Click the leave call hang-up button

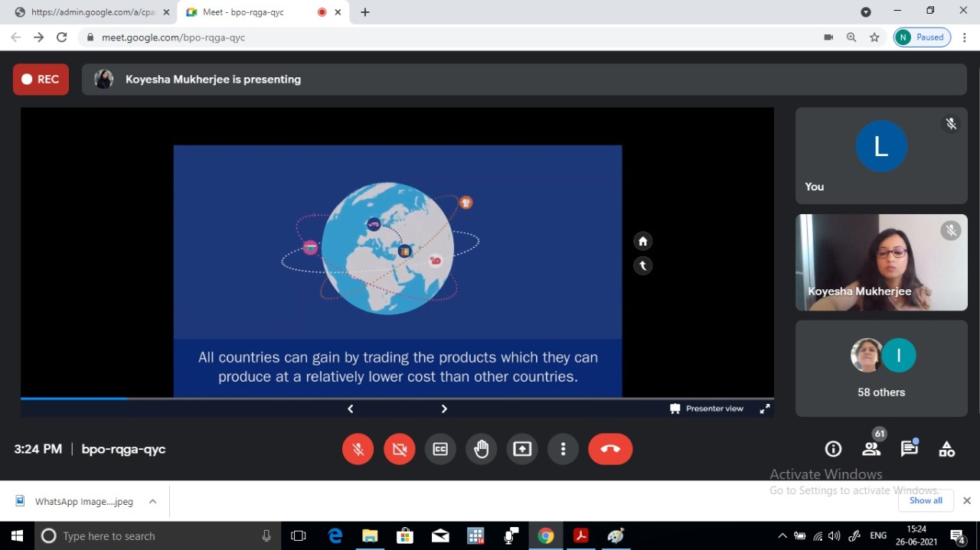coord(610,449)
